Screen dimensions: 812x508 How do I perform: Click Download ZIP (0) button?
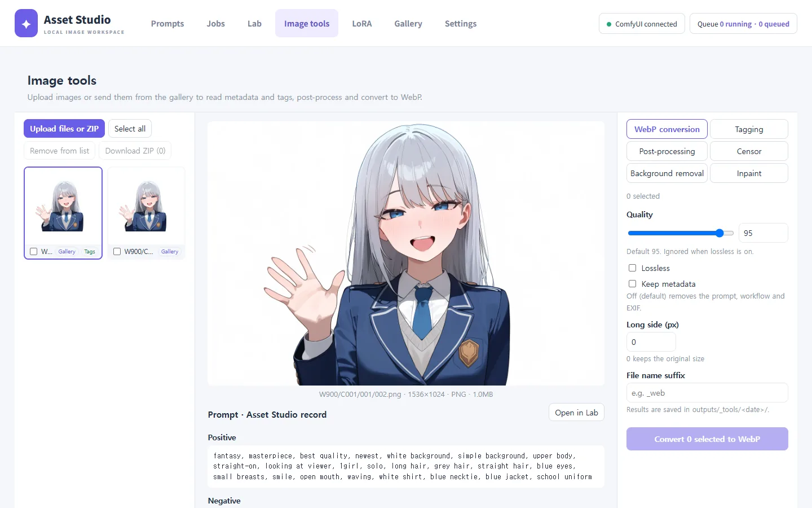(x=135, y=151)
